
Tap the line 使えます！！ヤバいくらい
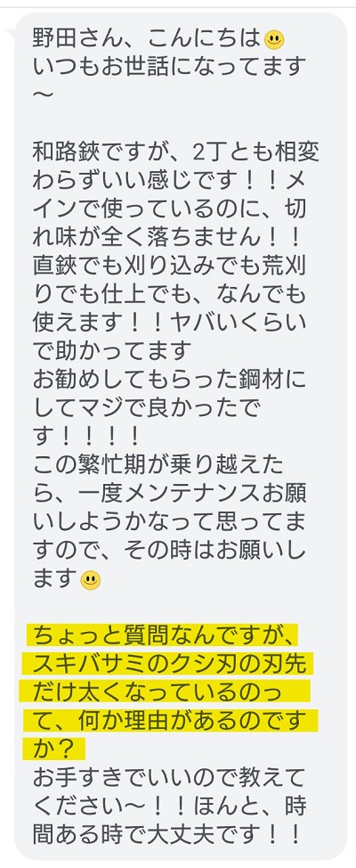[x=169, y=323]
